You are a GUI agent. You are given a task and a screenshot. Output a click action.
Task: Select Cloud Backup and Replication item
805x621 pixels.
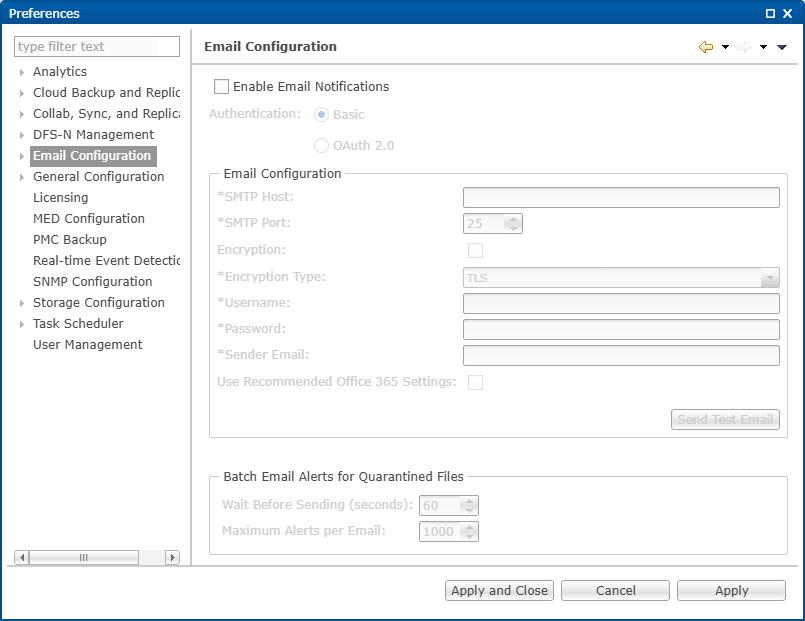pyautogui.click(x=106, y=93)
